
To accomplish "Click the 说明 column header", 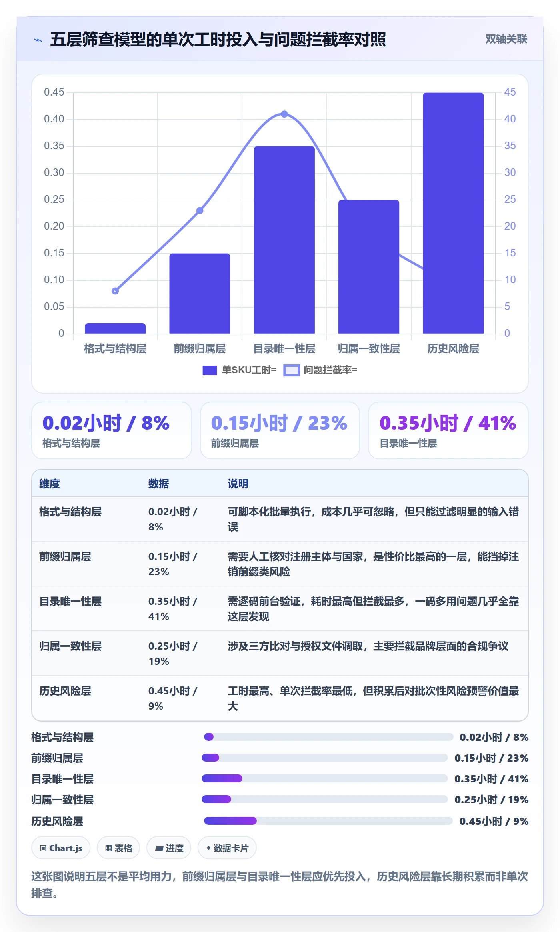I will [x=238, y=484].
